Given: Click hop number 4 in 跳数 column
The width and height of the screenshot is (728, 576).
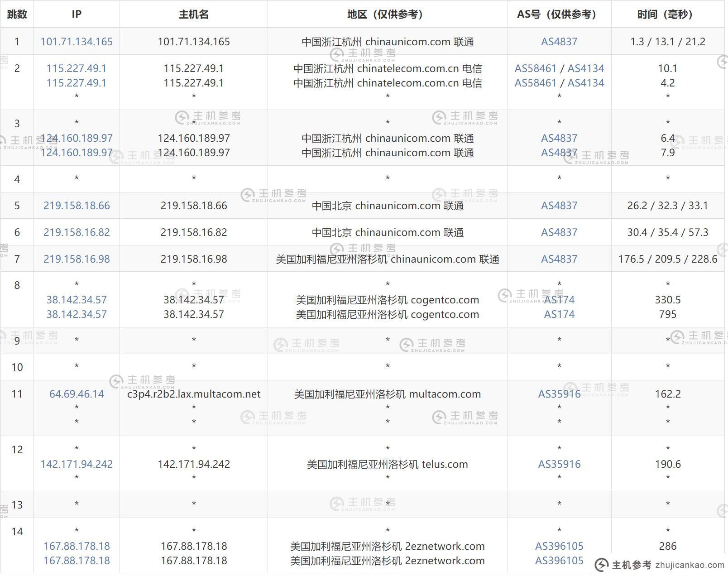Looking at the screenshot, I should click(17, 179).
